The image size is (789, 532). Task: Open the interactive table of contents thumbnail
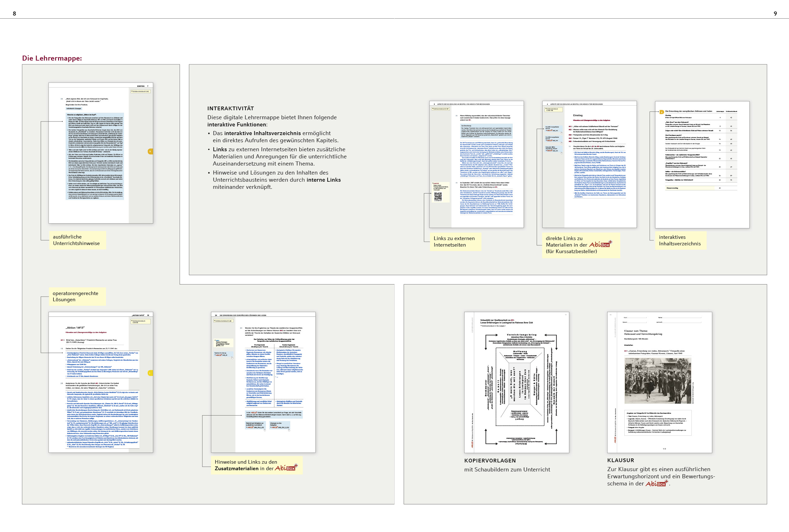(702, 165)
